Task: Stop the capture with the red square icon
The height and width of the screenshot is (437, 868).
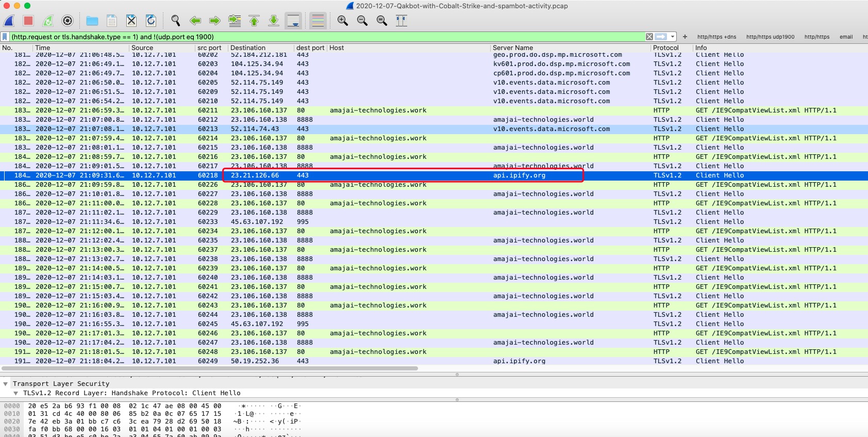Action: (28, 21)
